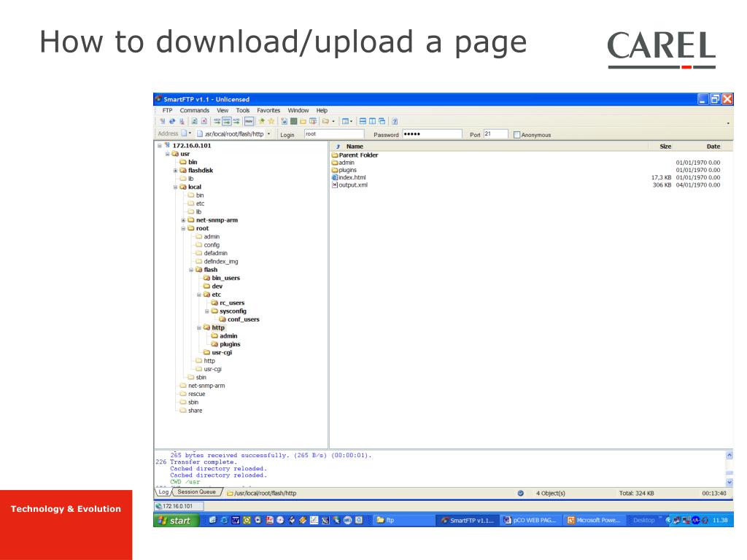Viewport: 747px width, 560px height.
Task: Click the help question mark toolbar icon
Action: point(395,122)
